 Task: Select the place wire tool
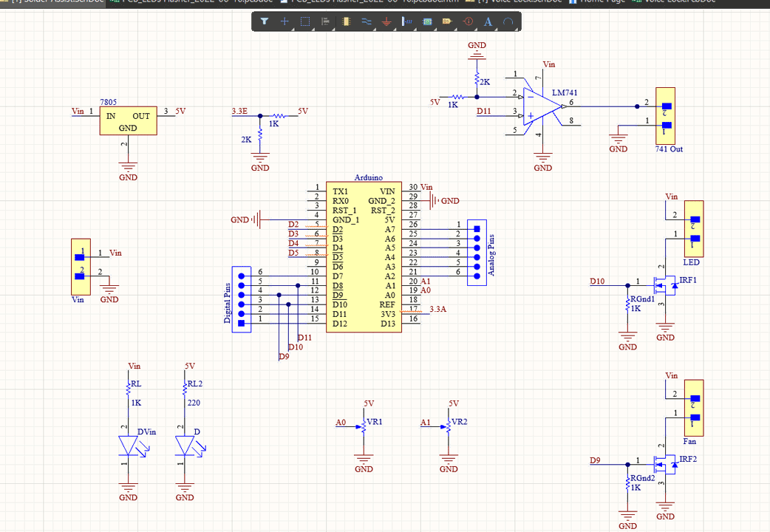coord(366,22)
